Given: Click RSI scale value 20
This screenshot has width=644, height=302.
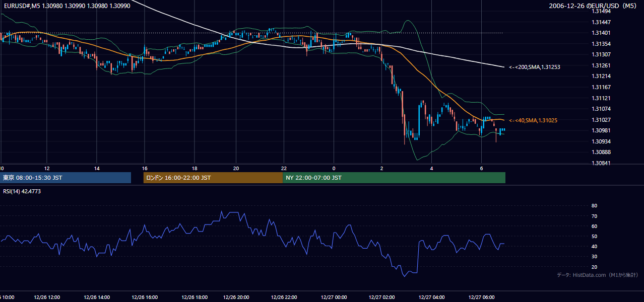Looking at the screenshot, I should pos(594,267).
